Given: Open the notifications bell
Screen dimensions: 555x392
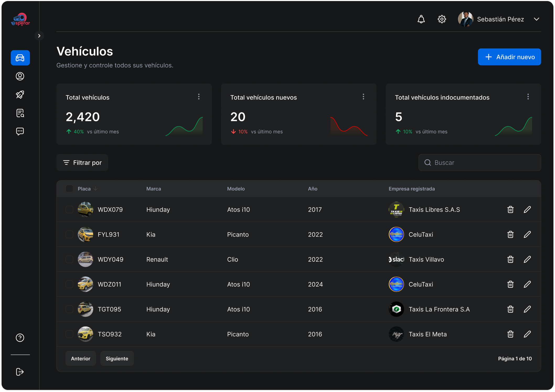Looking at the screenshot, I should point(421,19).
